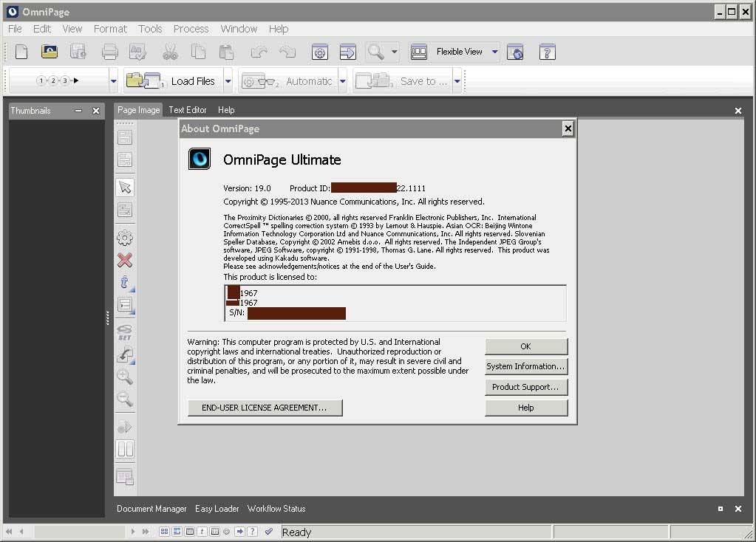Close the About OmniPage dialog

click(x=568, y=128)
